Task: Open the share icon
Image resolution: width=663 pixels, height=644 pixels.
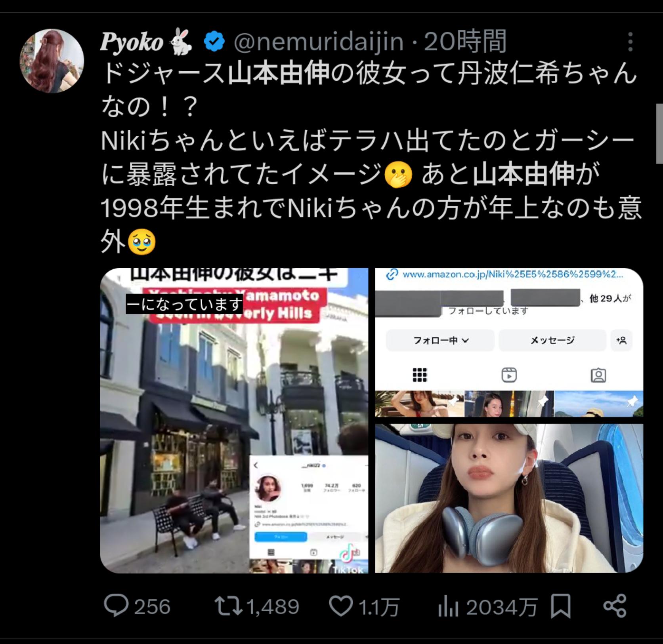Action: pyautogui.click(x=615, y=606)
